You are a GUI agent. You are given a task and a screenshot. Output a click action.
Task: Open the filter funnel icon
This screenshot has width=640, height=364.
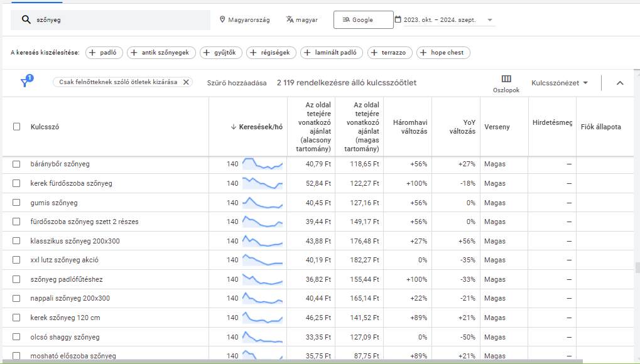pos(25,82)
